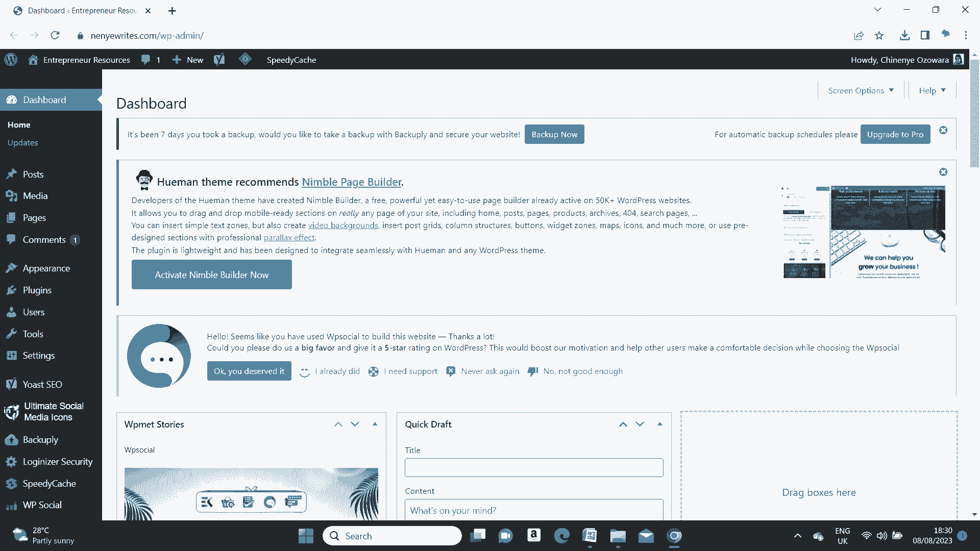
Task: Toggle Quick Draft panel collapse arrow
Action: [659, 424]
